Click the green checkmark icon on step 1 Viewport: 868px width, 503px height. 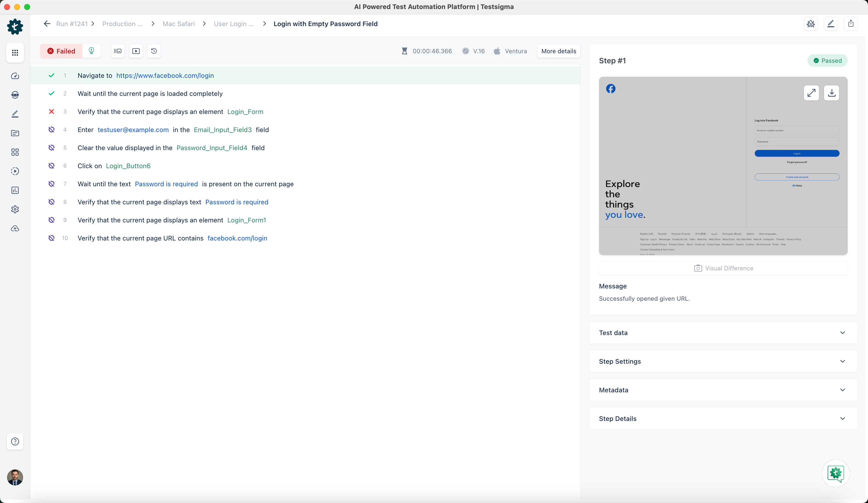(51, 75)
